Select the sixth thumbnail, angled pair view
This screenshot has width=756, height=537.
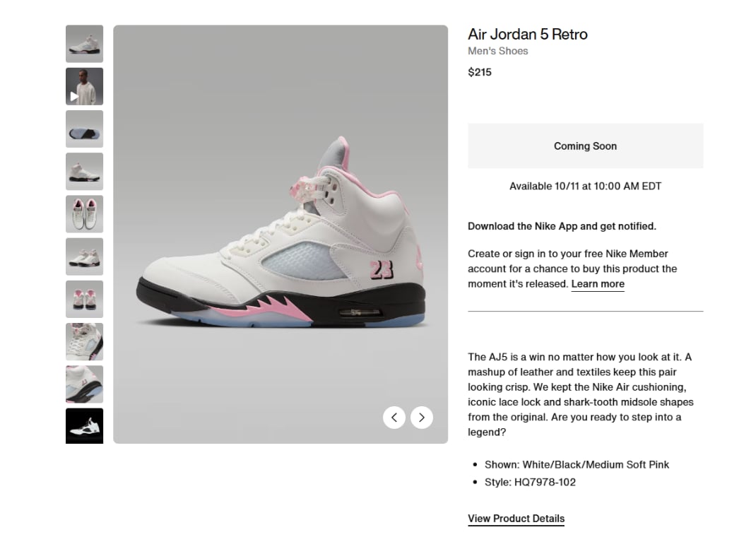tap(84, 256)
